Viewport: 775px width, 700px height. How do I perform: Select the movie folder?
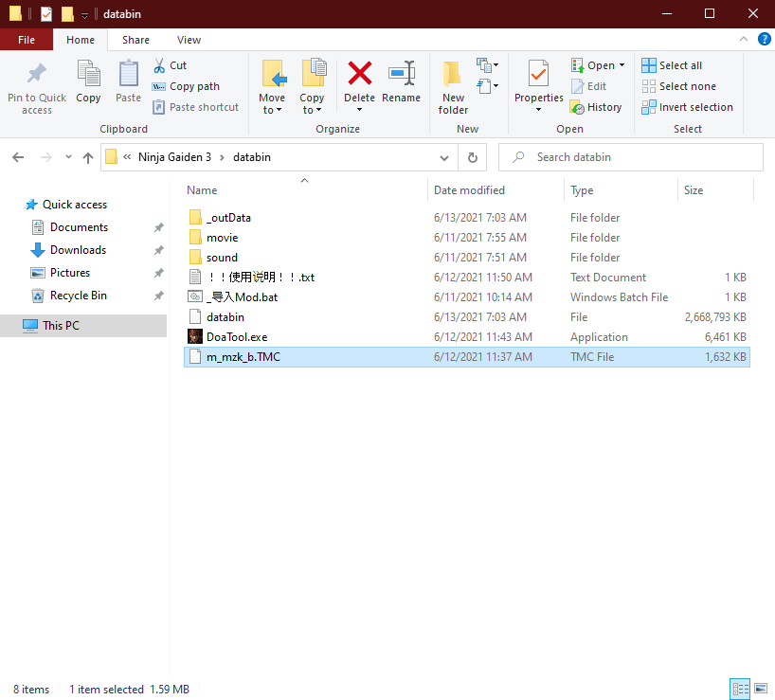point(466,238)
